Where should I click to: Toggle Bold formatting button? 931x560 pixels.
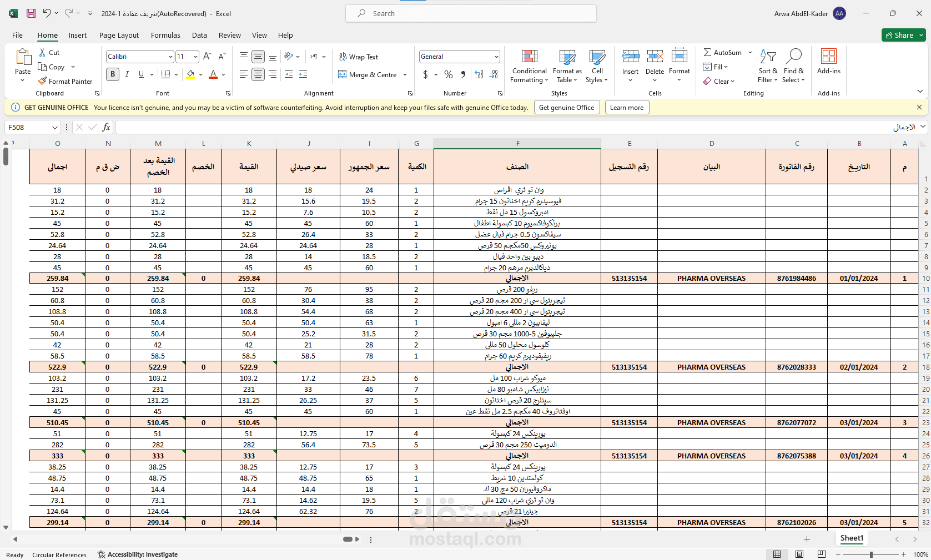pos(113,74)
